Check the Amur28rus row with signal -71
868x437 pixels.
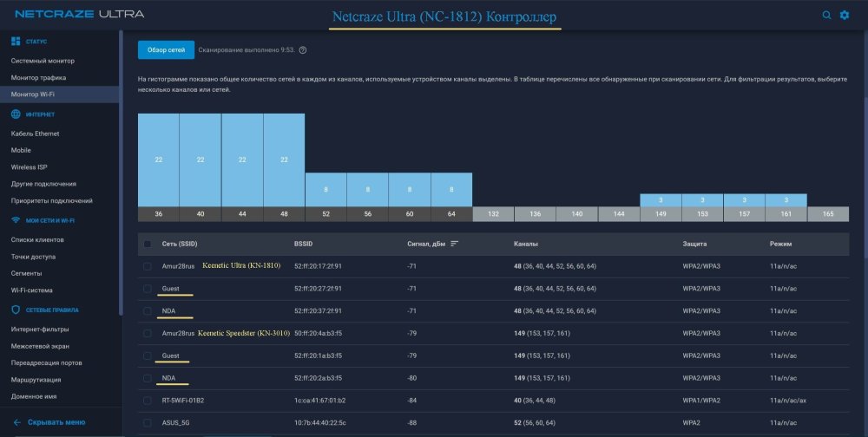coord(148,266)
